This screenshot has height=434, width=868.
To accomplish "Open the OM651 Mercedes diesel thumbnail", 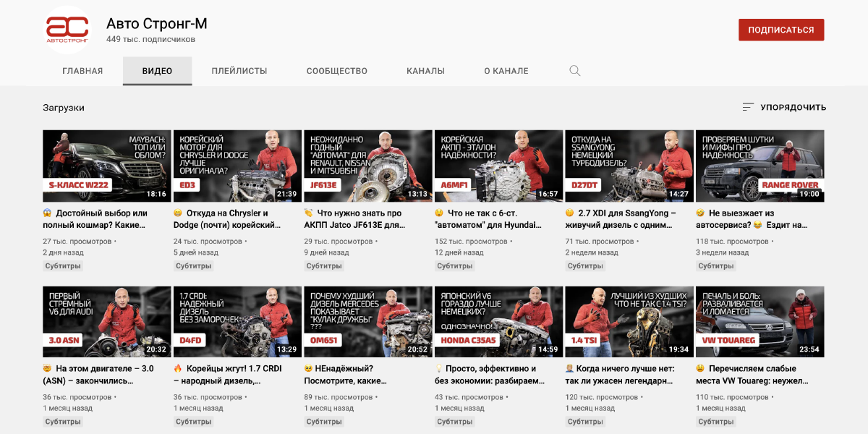I will 367,322.
